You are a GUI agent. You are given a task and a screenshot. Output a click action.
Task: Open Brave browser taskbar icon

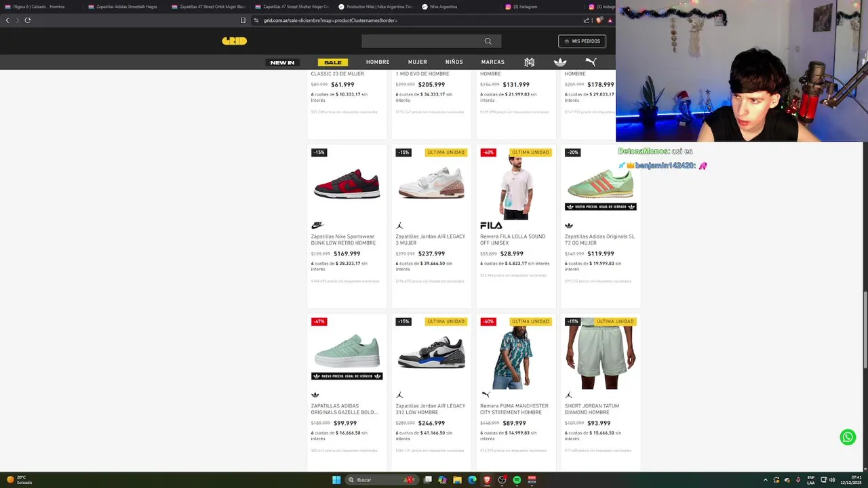coord(487,480)
